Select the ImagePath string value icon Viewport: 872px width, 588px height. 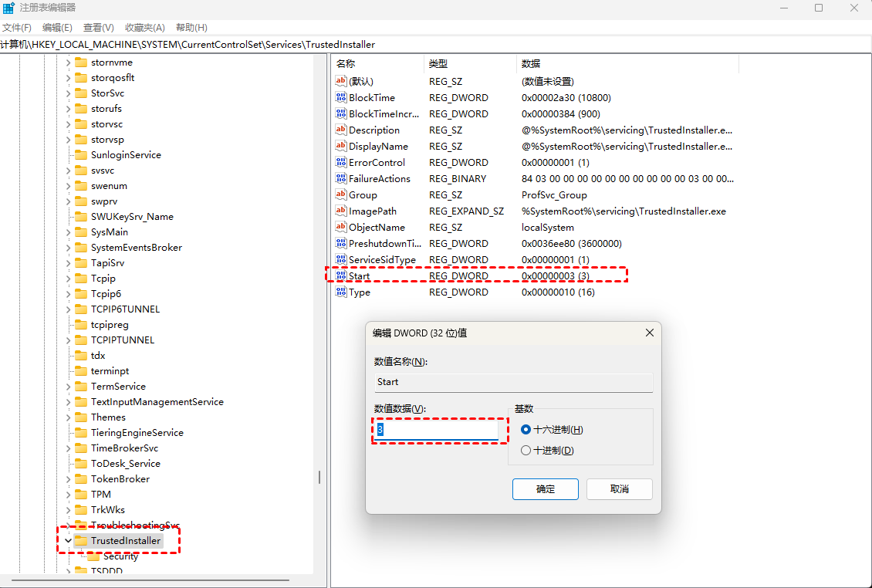341,211
